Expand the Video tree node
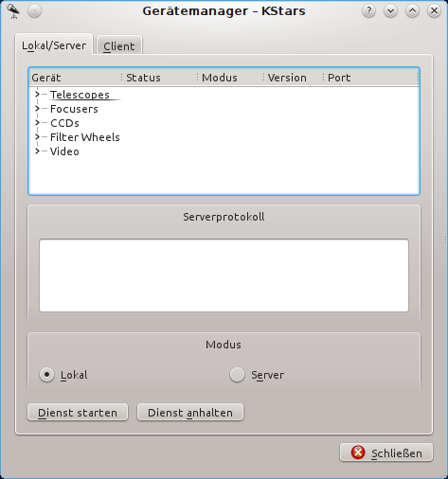 (37, 151)
